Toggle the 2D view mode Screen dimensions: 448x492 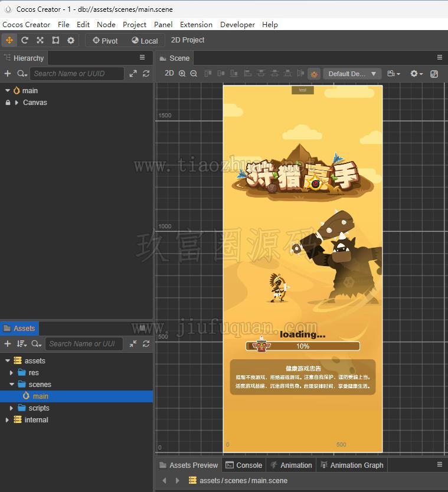coord(169,73)
